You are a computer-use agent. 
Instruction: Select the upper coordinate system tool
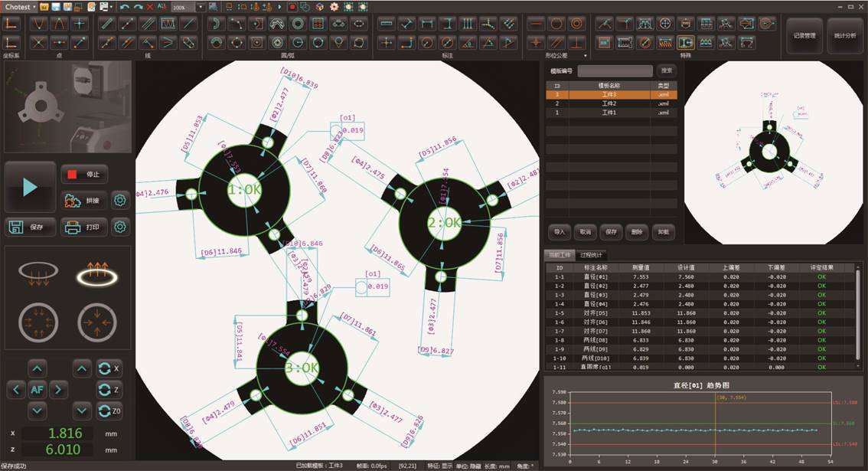point(11,23)
